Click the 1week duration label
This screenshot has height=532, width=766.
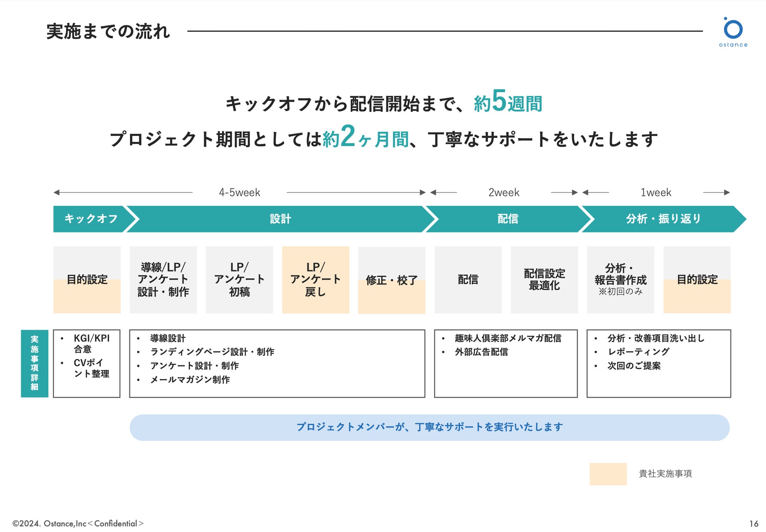[x=656, y=192]
